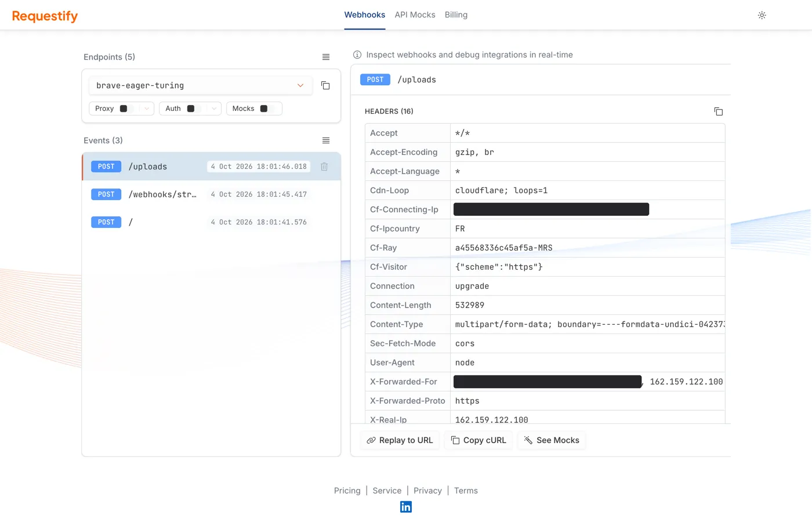Open the Endpoints list menu icon
This screenshot has height=522, width=812.
pos(326,57)
